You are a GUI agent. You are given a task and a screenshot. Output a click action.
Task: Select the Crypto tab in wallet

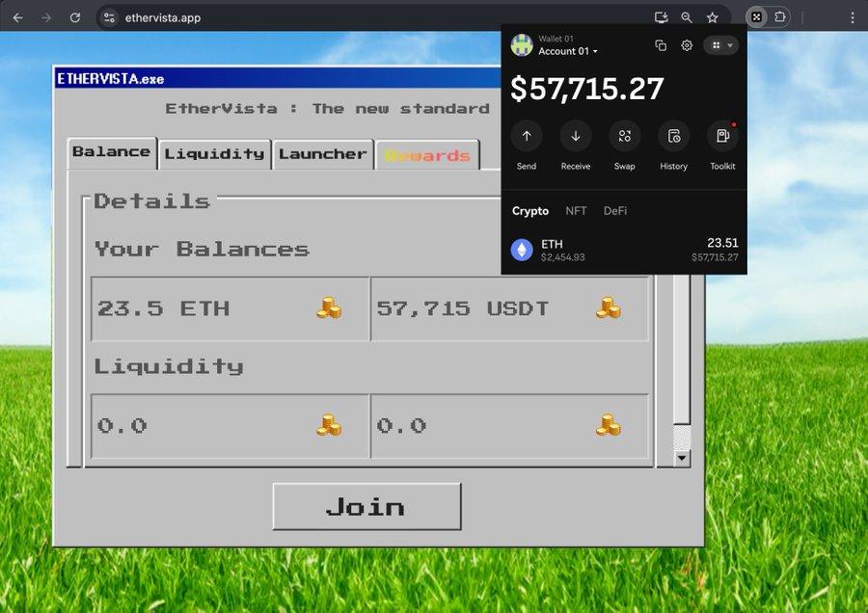530,211
